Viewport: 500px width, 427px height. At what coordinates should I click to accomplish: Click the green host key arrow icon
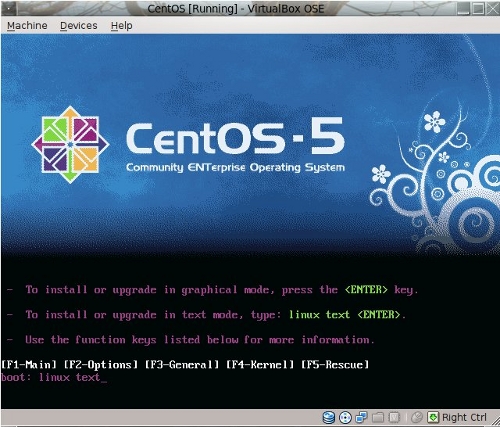(x=433, y=417)
